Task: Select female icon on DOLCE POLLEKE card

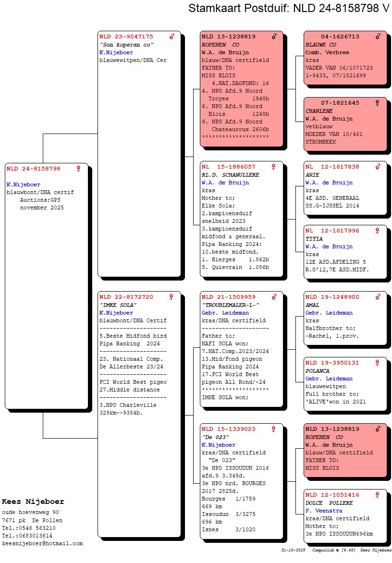Action: click(377, 495)
